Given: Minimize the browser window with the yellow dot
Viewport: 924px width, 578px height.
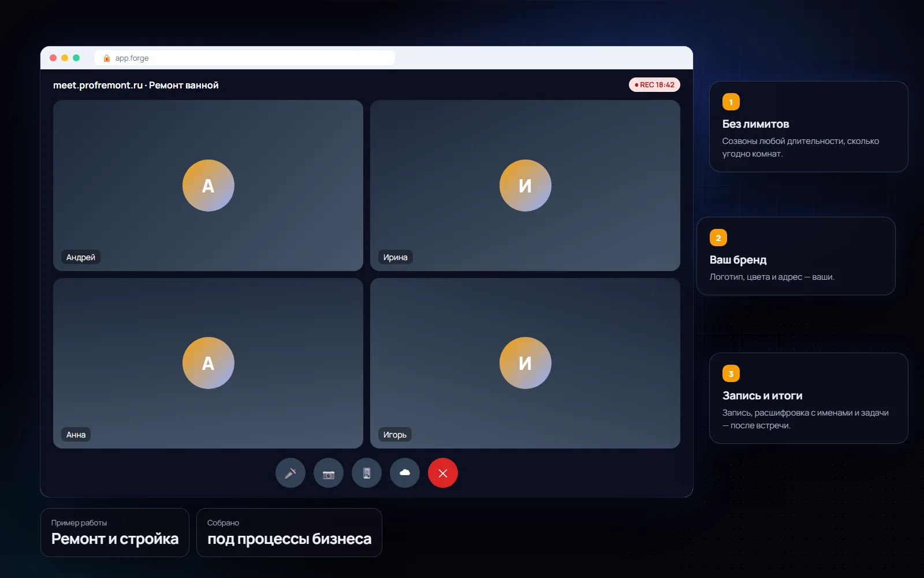Looking at the screenshot, I should (x=65, y=58).
